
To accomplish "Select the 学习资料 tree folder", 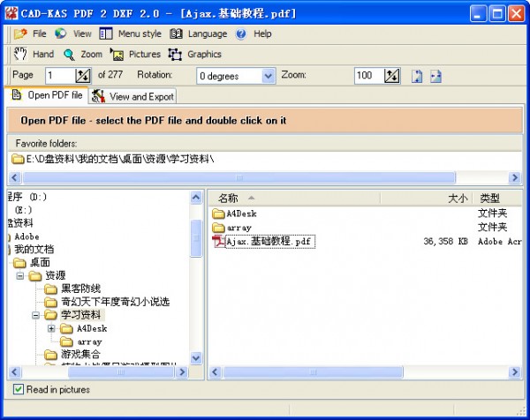I will (x=81, y=315).
